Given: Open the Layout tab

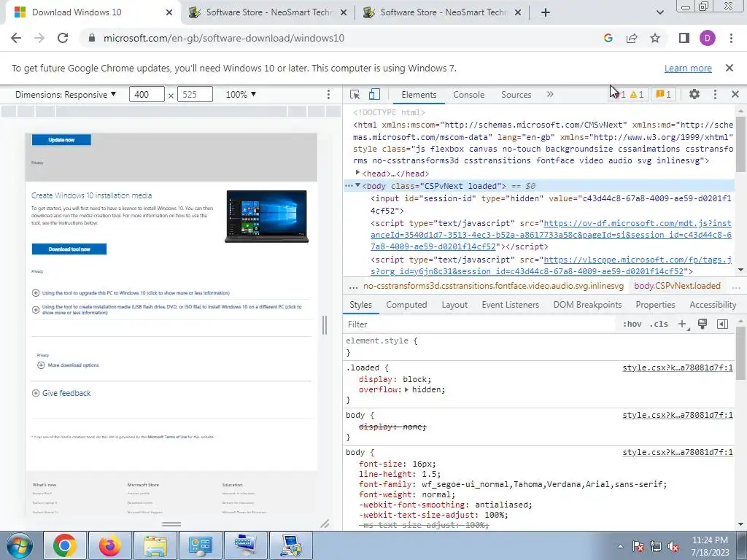Looking at the screenshot, I should click(454, 305).
